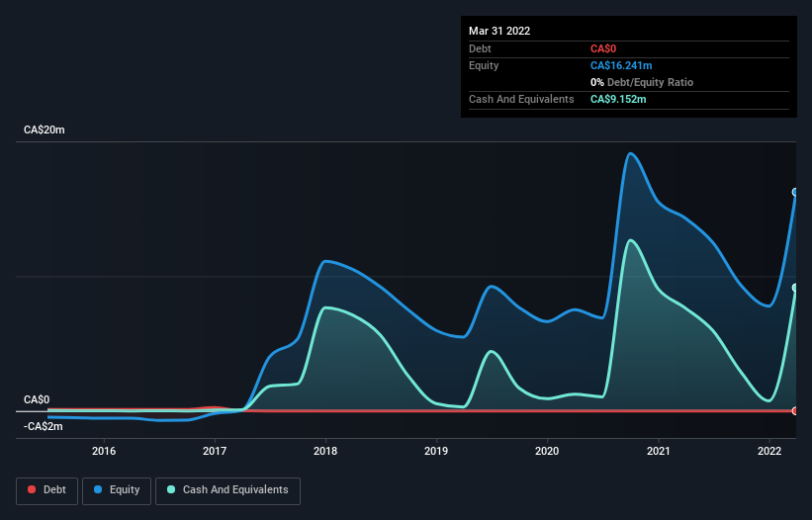Screen dimensions: 812x520
Task: Click the 2017 x-axis label
Action: [x=215, y=451]
